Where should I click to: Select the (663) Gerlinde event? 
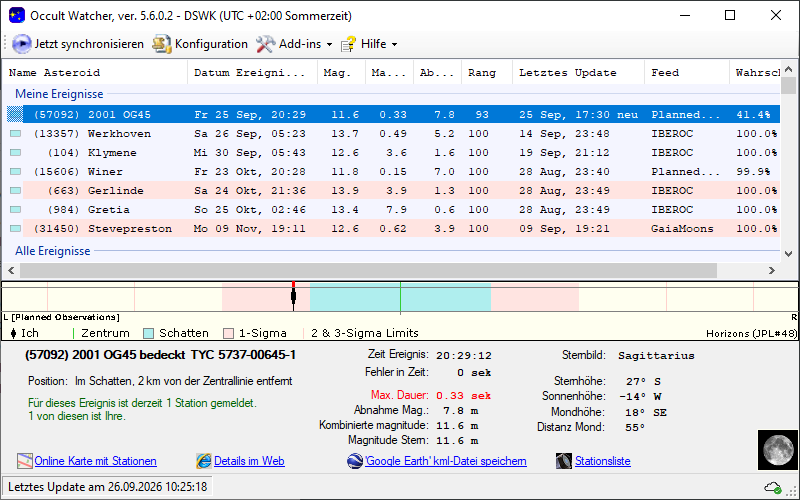coord(392,190)
